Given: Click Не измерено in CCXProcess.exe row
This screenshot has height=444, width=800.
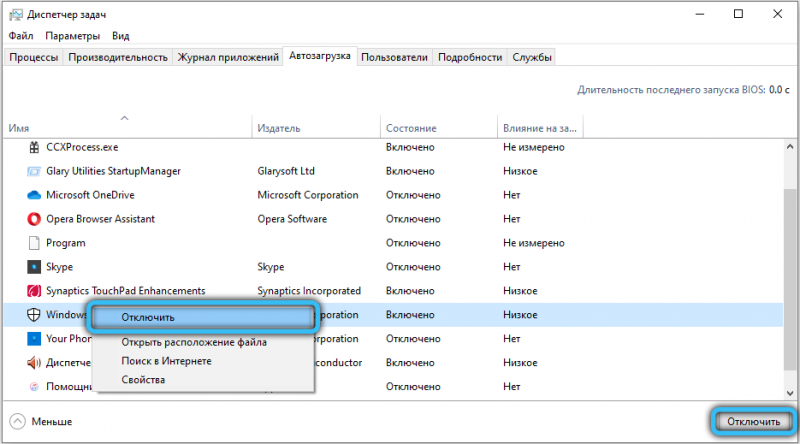Looking at the screenshot, I should (x=534, y=147).
